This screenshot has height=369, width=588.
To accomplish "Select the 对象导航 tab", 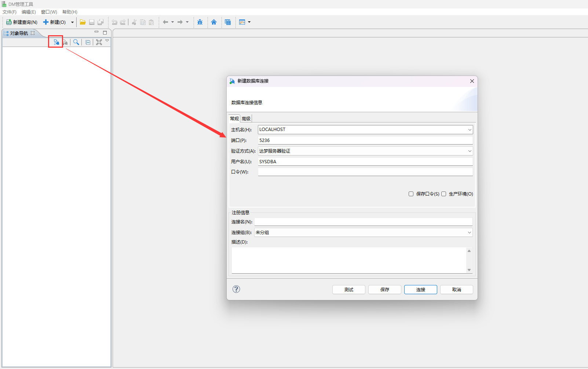I will coord(19,33).
